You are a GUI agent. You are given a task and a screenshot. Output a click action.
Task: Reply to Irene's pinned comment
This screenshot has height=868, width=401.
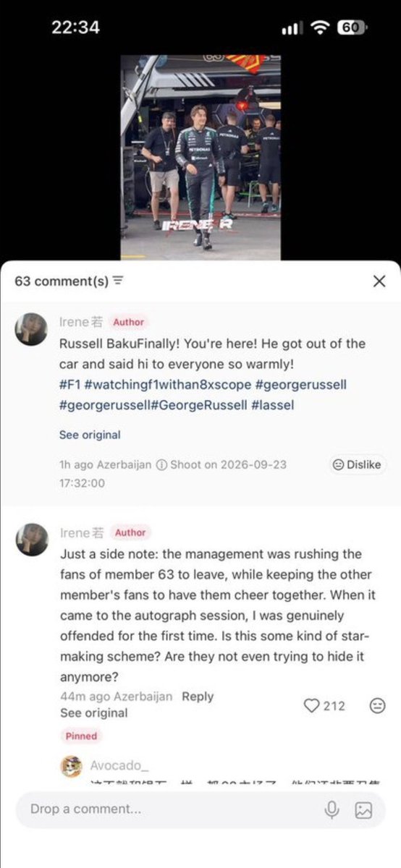click(x=198, y=696)
